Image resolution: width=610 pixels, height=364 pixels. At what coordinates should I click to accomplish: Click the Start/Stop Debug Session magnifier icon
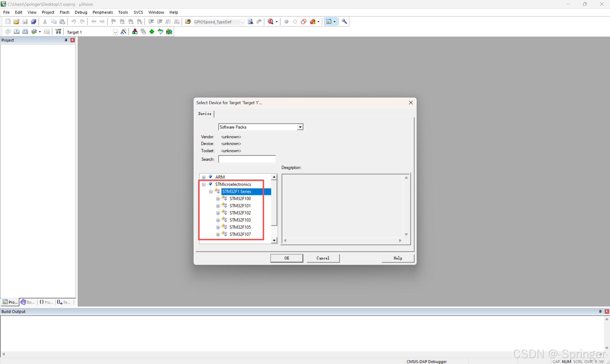click(x=270, y=22)
